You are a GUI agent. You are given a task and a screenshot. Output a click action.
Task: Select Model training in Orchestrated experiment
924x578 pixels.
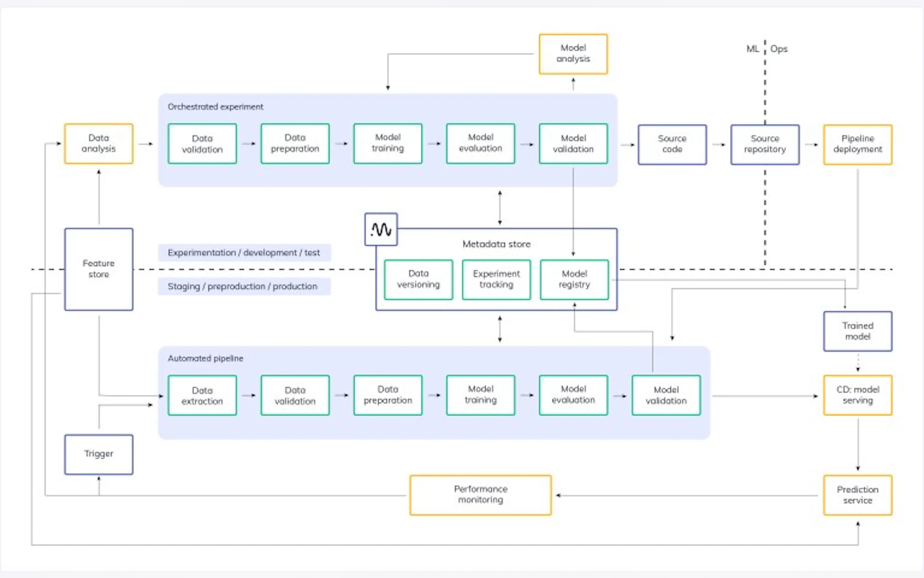pyautogui.click(x=388, y=143)
